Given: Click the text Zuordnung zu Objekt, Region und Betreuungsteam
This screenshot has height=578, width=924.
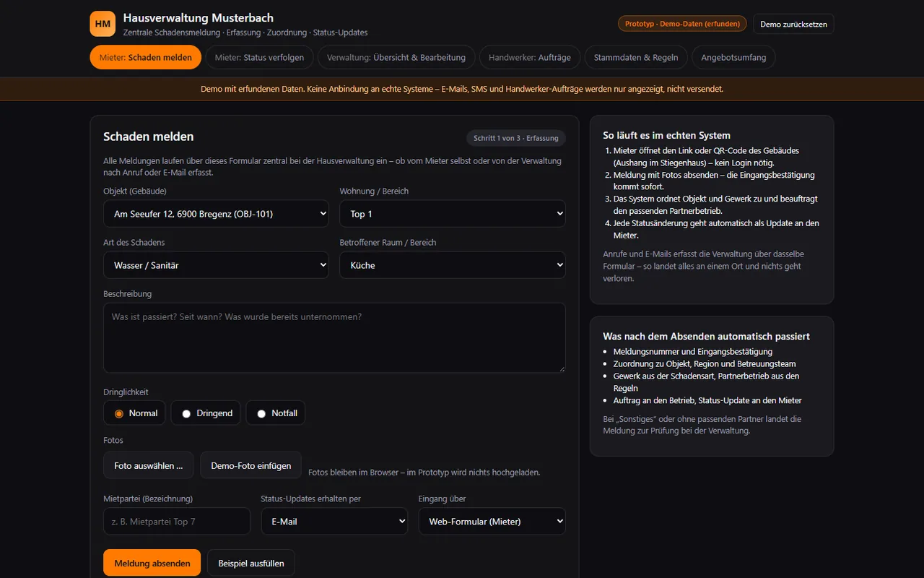Looking at the screenshot, I should click(705, 364).
